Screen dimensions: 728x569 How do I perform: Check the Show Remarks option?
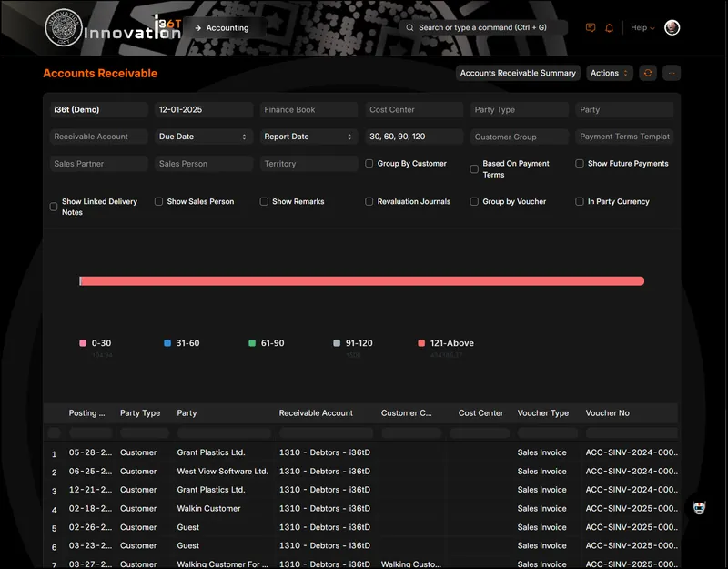pyautogui.click(x=264, y=201)
